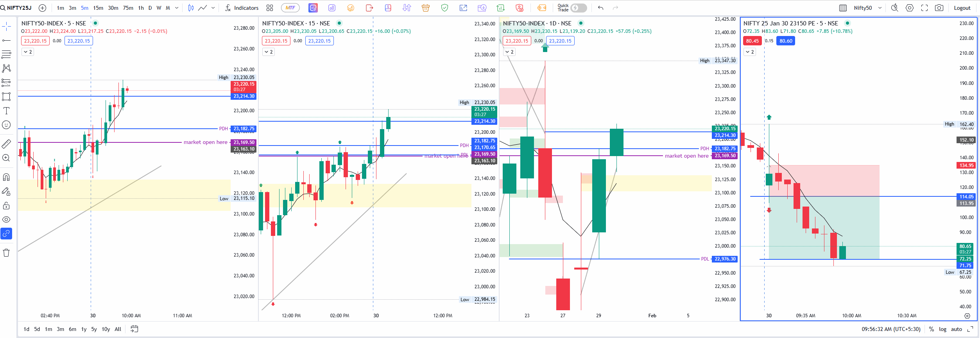Open the quick search lightning icon
This screenshot has width=980, height=338.
pyautogui.click(x=894, y=8)
